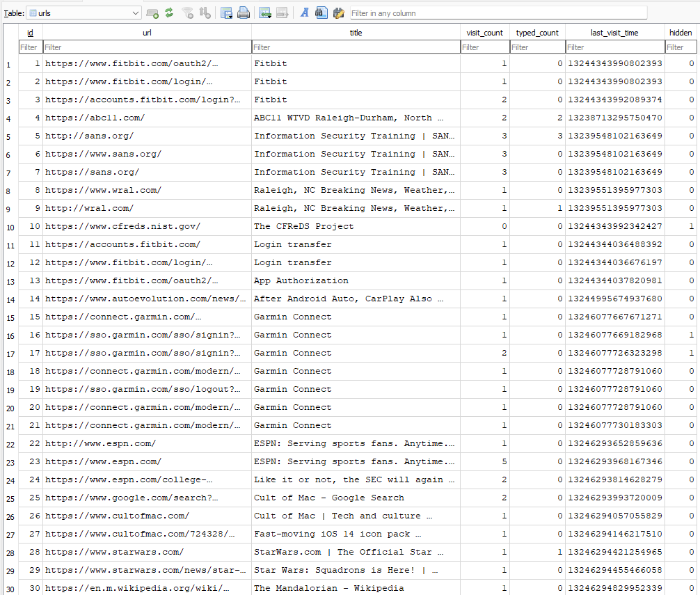Image resolution: width=700 pixels, height=595 pixels.
Task: Focus the Filter in any column field
Action: (x=498, y=13)
